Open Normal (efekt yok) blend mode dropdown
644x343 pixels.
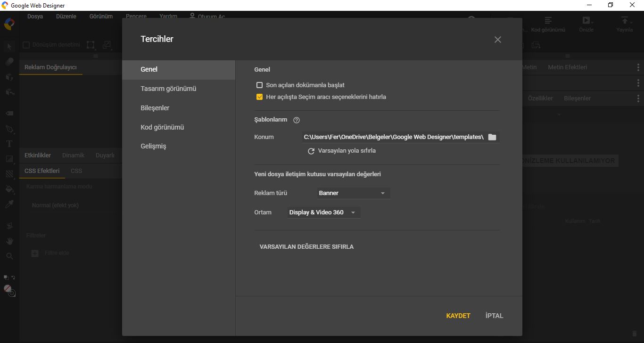(x=71, y=205)
